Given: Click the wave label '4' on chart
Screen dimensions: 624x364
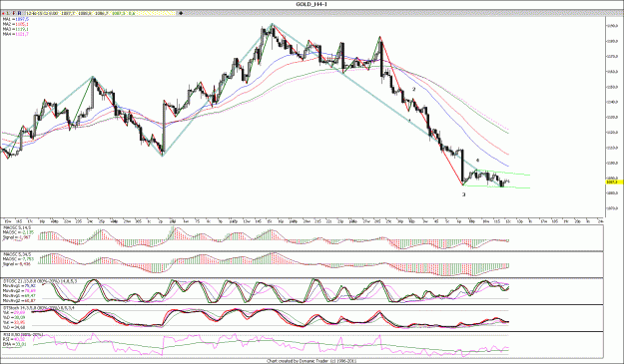Looking at the screenshot, I should coord(477,161).
